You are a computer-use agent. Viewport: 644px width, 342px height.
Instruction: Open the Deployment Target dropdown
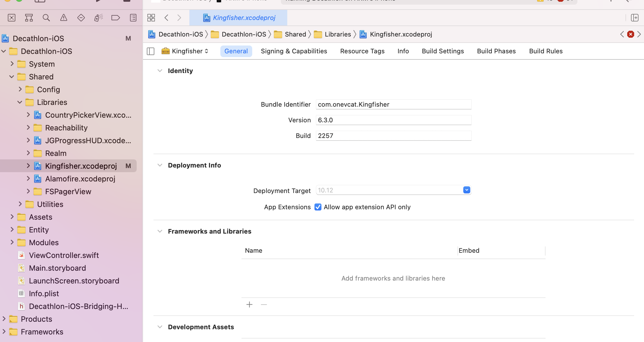(466, 190)
